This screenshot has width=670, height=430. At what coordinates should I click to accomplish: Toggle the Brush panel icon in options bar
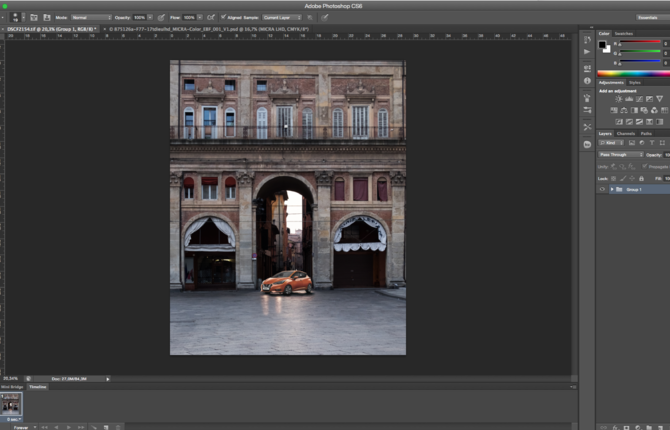(34, 18)
